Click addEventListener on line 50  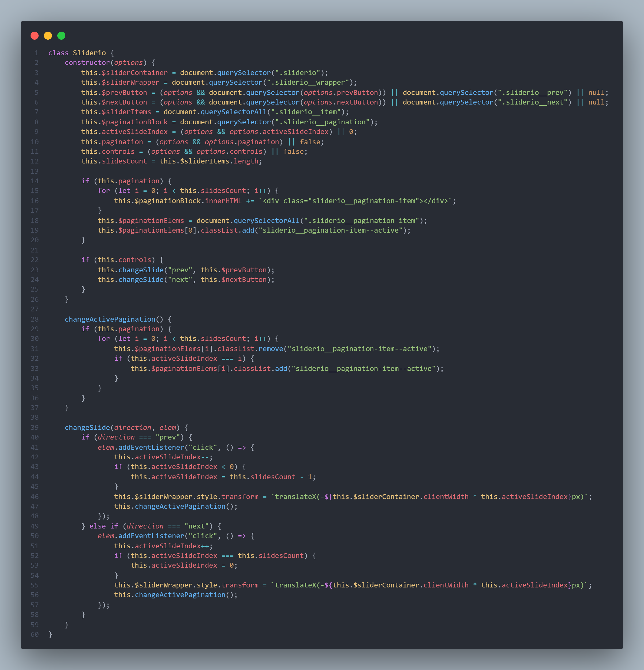click(151, 536)
